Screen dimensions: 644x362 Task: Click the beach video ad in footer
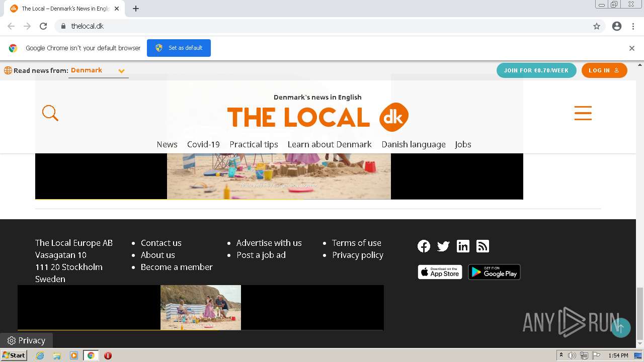point(201,307)
